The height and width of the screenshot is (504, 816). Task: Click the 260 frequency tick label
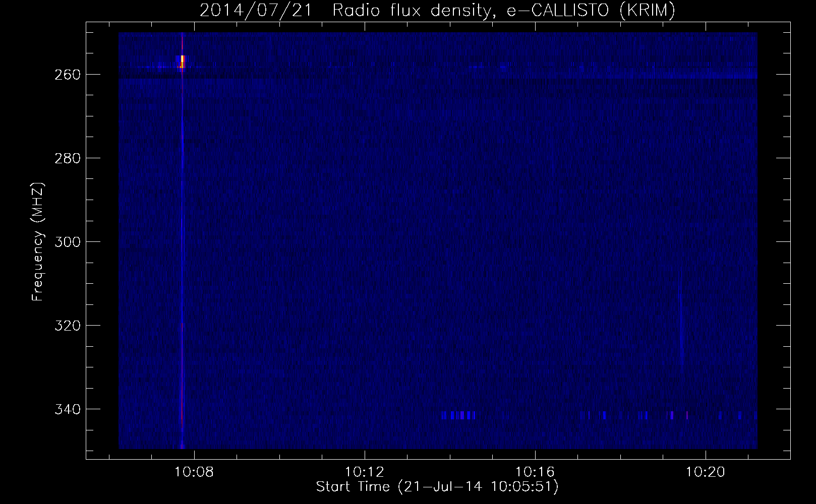pos(67,75)
